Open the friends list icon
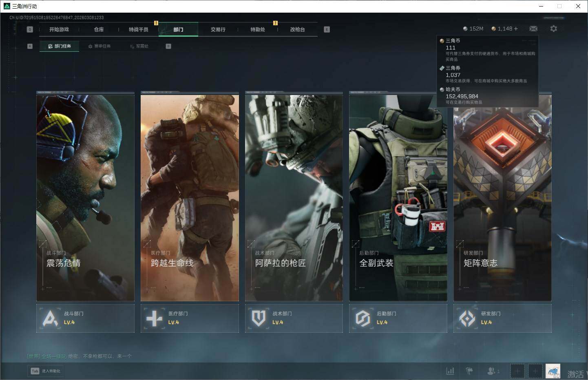This screenshot has width=588, height=380. 492,371
